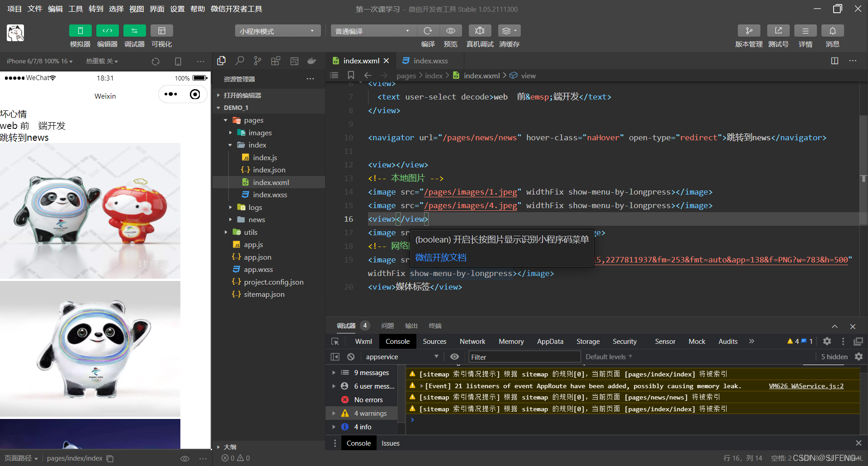Toggle the simulator panel (模拟器)
The image size is (868, 466).
tap(80, 31)
